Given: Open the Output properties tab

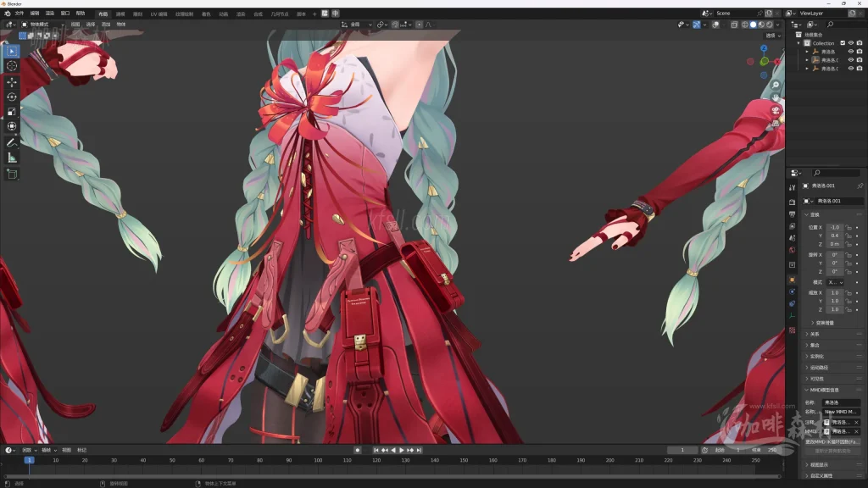Looking at the screenshot, I should [x=793, y=214].
